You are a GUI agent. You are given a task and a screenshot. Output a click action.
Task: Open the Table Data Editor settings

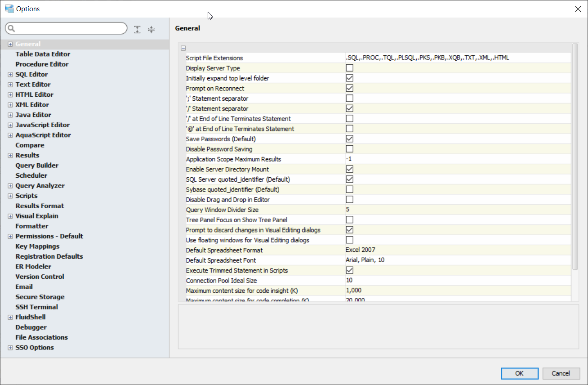(x=43, y=54)
